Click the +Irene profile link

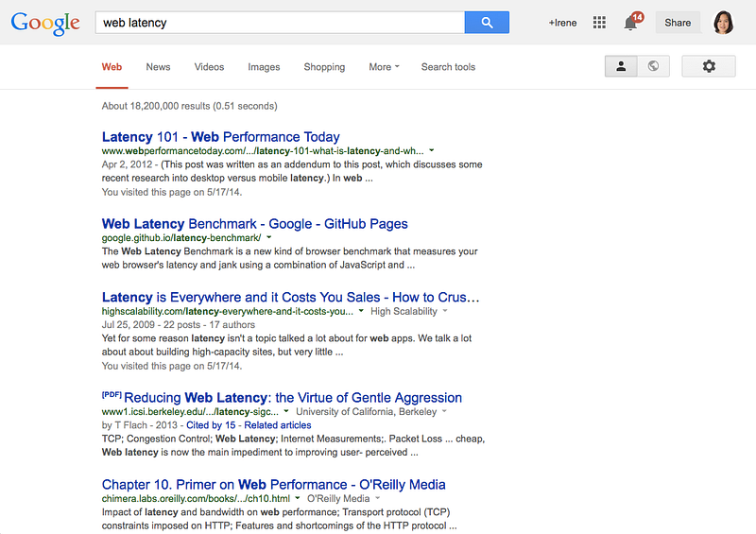coord(562,23)
